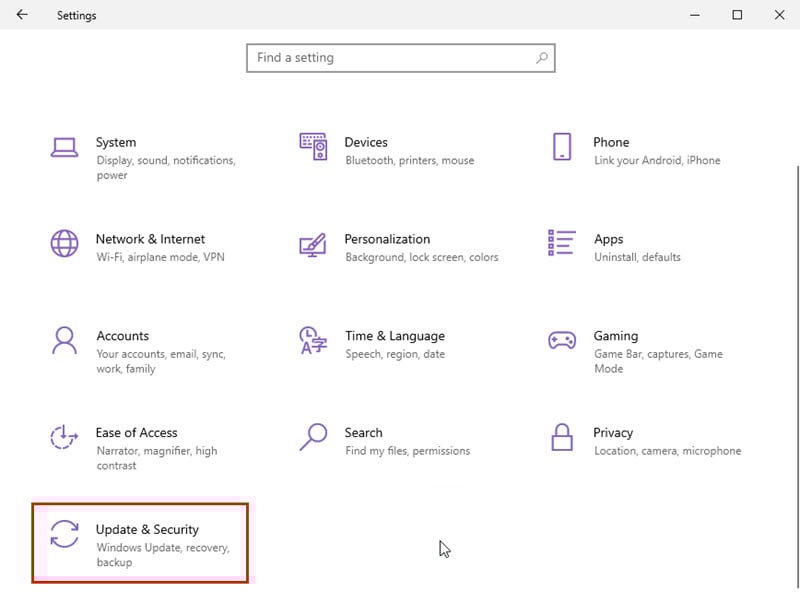This screenshot has width=800, height=603.
Task: Click the Personalization paintbrush icon
Action: coord(313,245)
